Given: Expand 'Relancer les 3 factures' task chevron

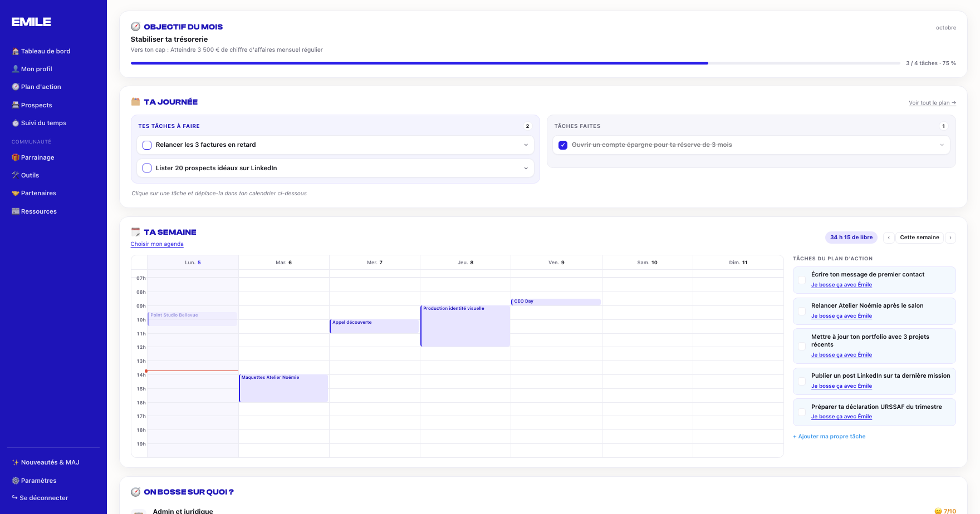Looking at the screenshot, I should tap(526, 145).
